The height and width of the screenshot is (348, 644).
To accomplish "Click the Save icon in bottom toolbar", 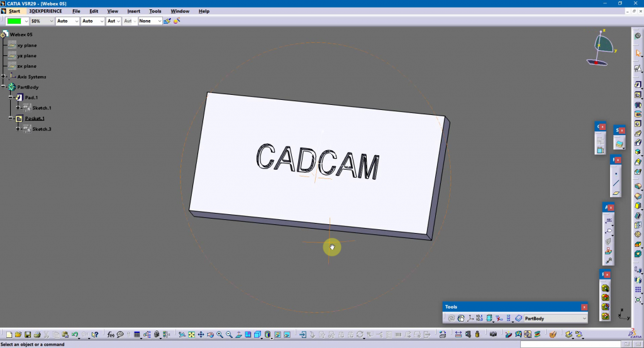I will 27,335.
